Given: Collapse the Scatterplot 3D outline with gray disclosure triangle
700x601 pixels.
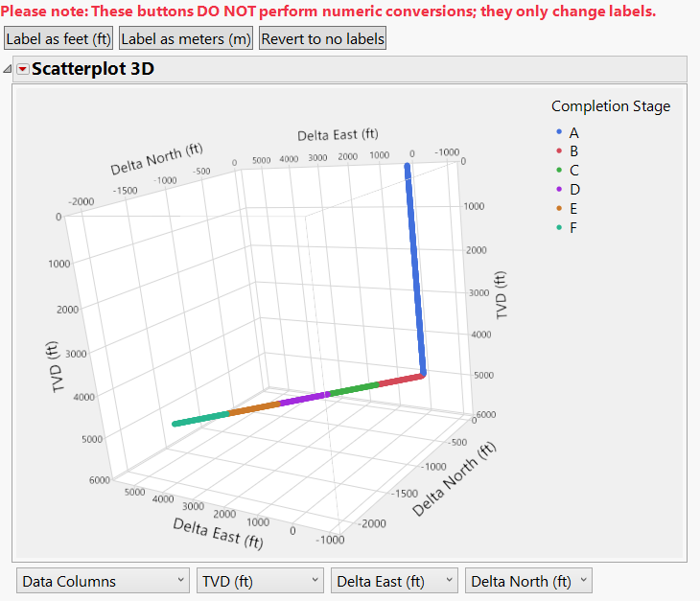Looking at the screenshot, I should [x=7, y=69].
